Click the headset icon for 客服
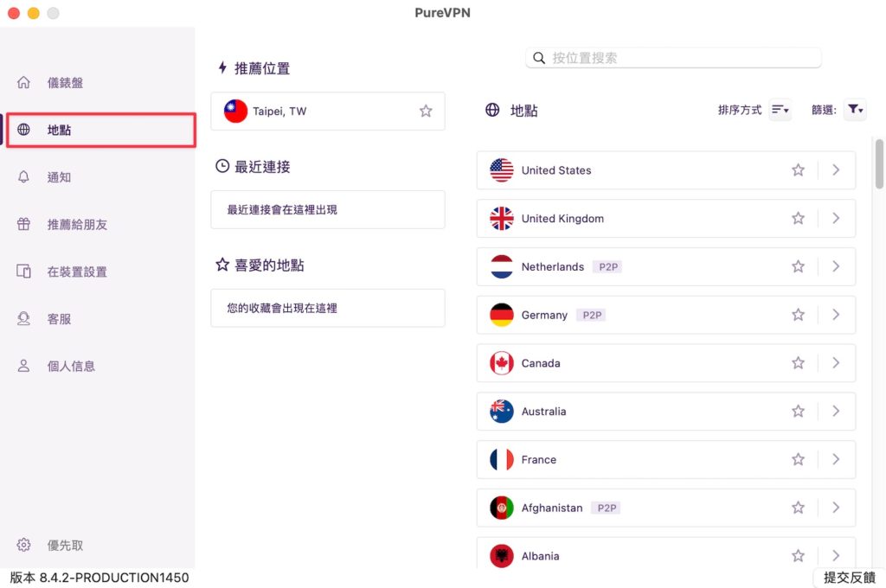This screenshot has width=886, height=588. point(23,318)
